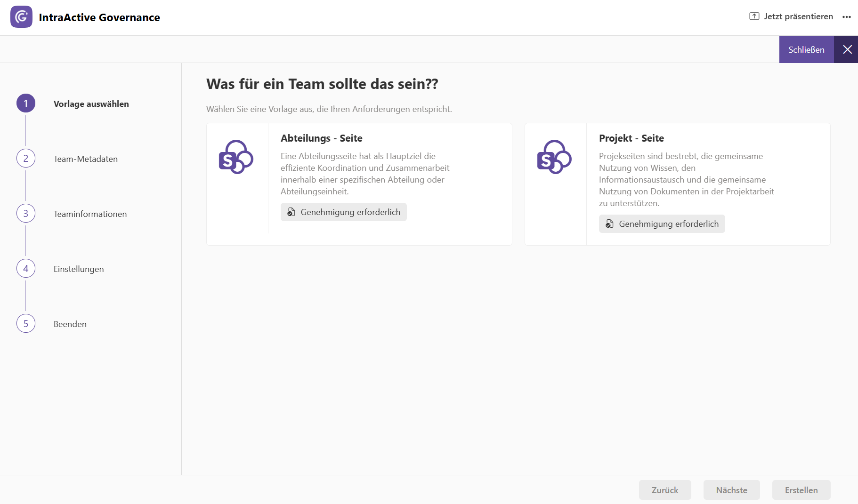Click step 2 circle in the wizard
Viewport: 858px width, 504px height.
(x=26, y=158)
